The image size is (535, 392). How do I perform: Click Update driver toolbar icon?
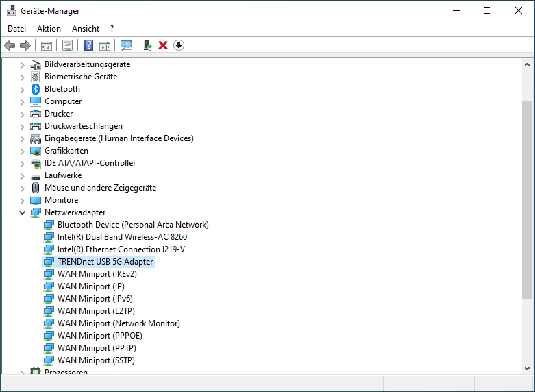point(147,45)
